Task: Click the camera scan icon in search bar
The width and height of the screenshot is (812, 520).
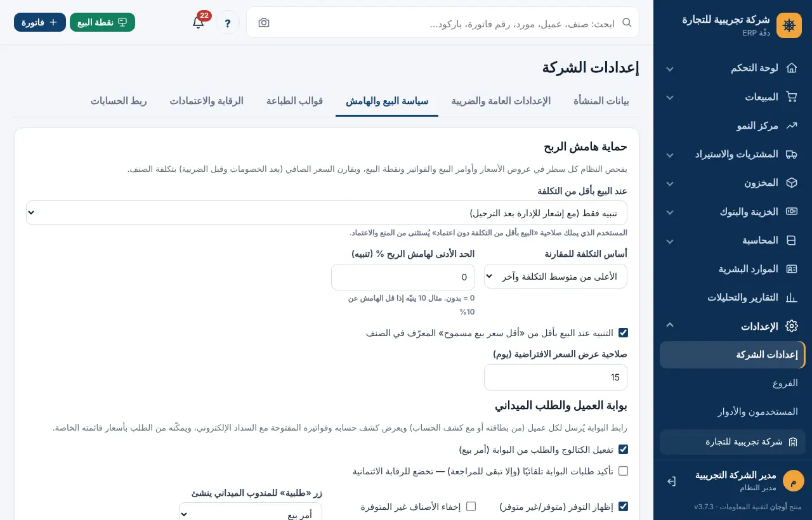Action: [x=264, y=23]
